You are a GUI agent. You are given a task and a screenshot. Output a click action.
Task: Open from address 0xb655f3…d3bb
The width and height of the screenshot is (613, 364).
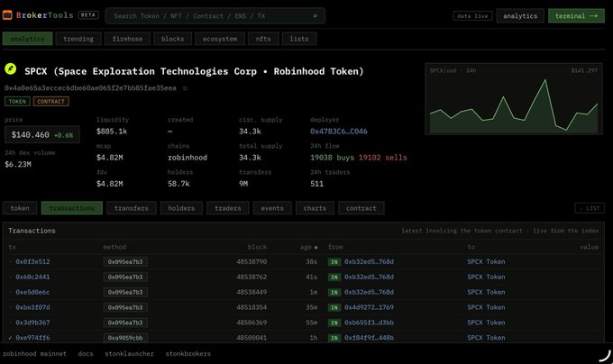(x=369, y=323)
